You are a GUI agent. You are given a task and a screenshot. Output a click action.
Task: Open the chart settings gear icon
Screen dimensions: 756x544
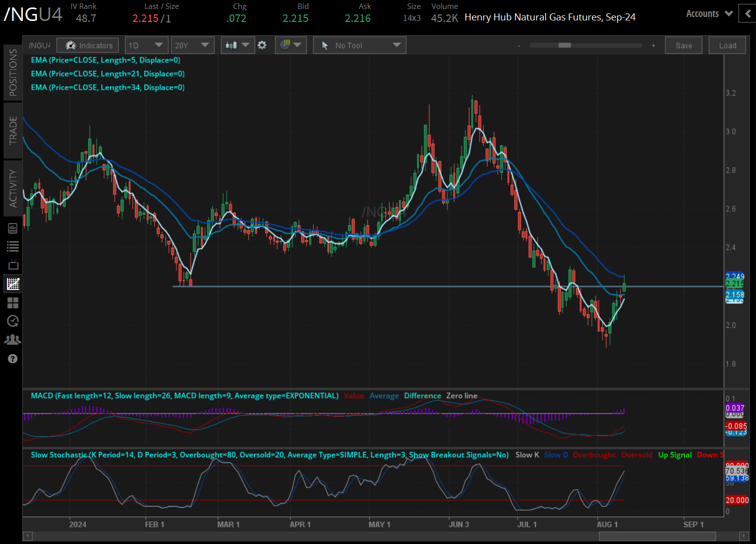[263, 45]
